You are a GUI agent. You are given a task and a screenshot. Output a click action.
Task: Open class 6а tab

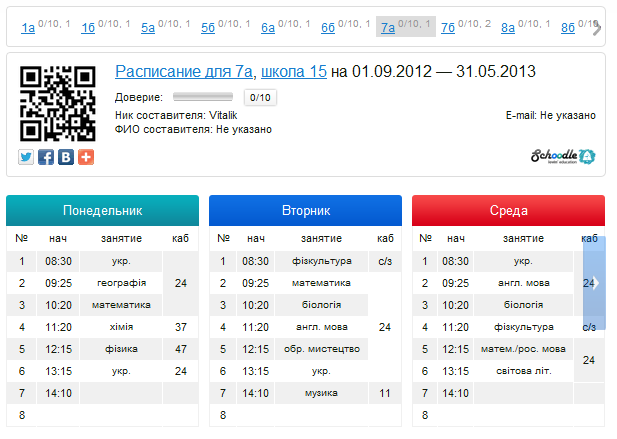click(268, 28)
